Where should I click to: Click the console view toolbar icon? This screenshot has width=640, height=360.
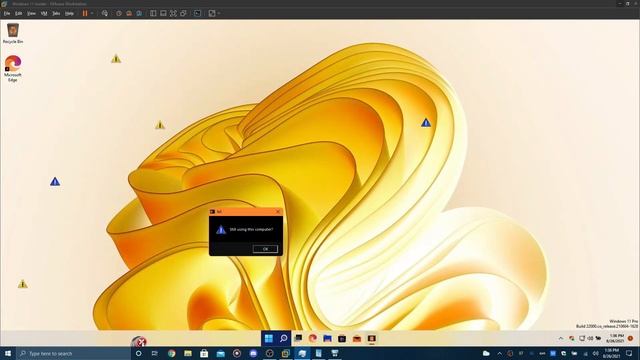tap(198, 13)
